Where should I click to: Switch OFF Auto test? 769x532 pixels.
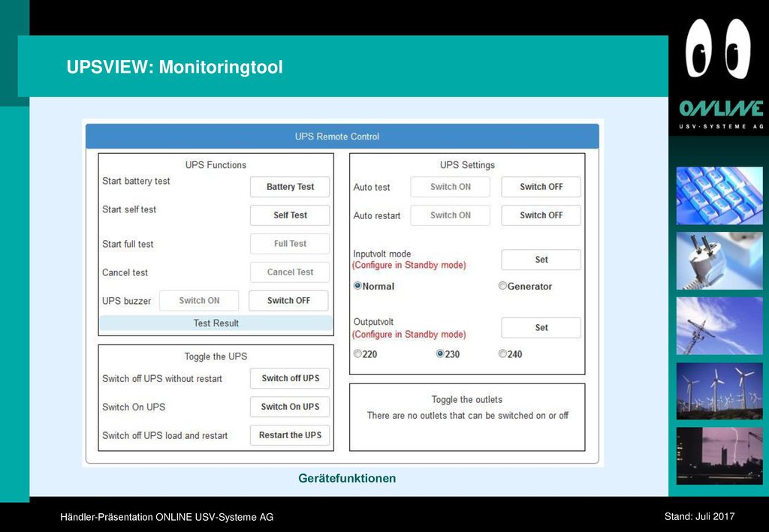point(541,187)
